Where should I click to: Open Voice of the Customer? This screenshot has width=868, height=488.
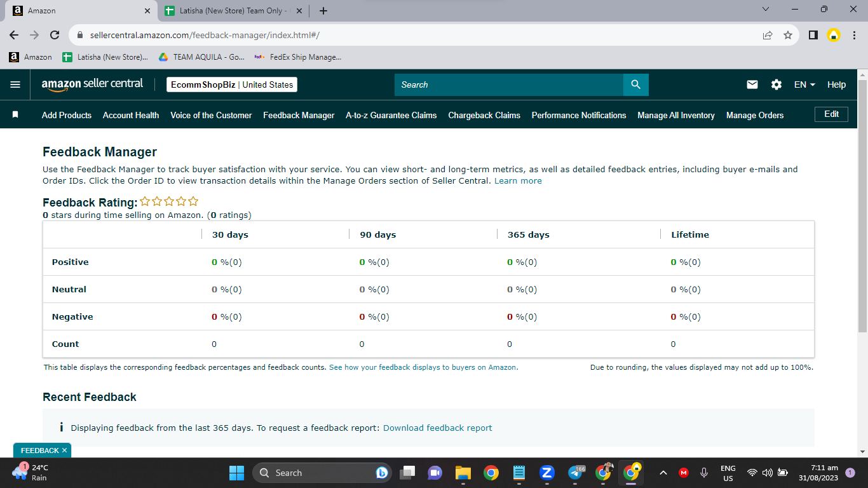pos(211,115)
